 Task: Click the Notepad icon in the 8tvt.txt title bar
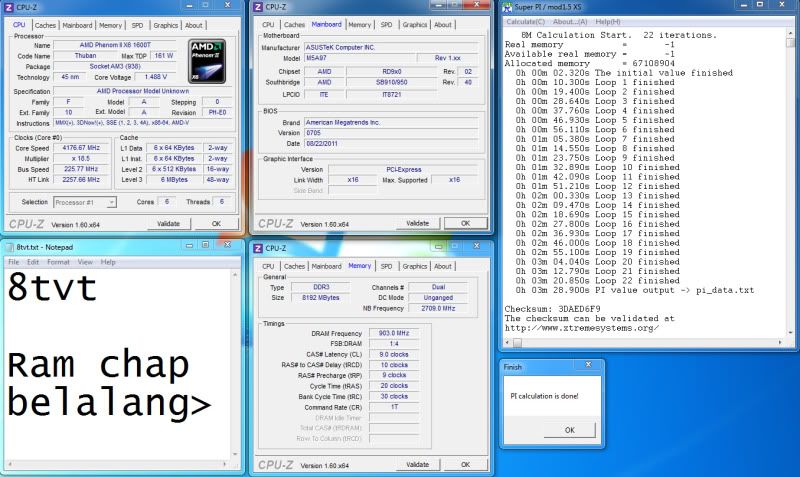(x=8, y=247)
